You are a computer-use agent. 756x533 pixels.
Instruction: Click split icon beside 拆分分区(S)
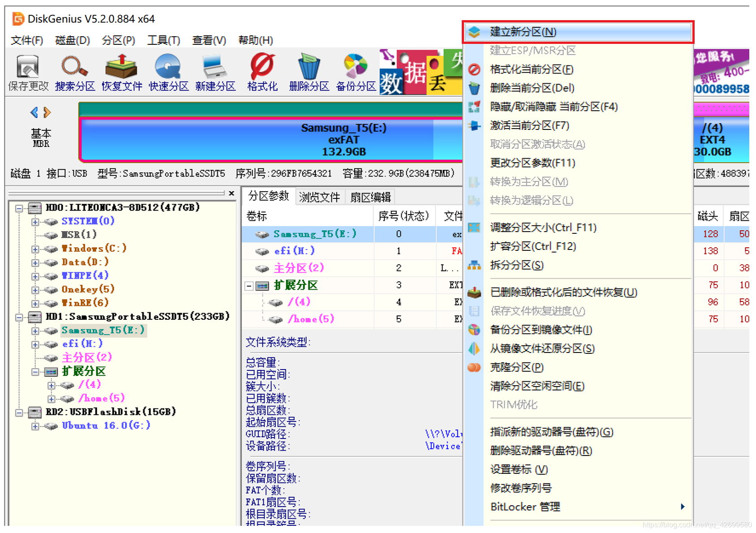coord(474,265)
